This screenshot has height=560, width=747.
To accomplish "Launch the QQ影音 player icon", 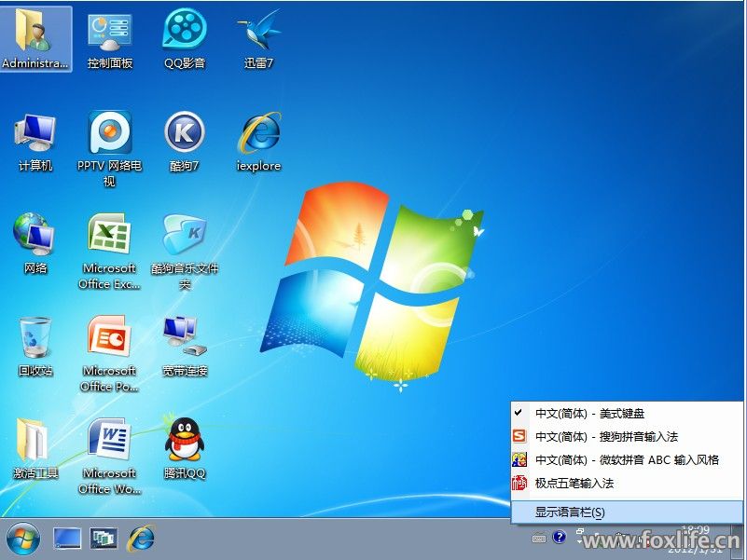I will (x=185, y=39).
